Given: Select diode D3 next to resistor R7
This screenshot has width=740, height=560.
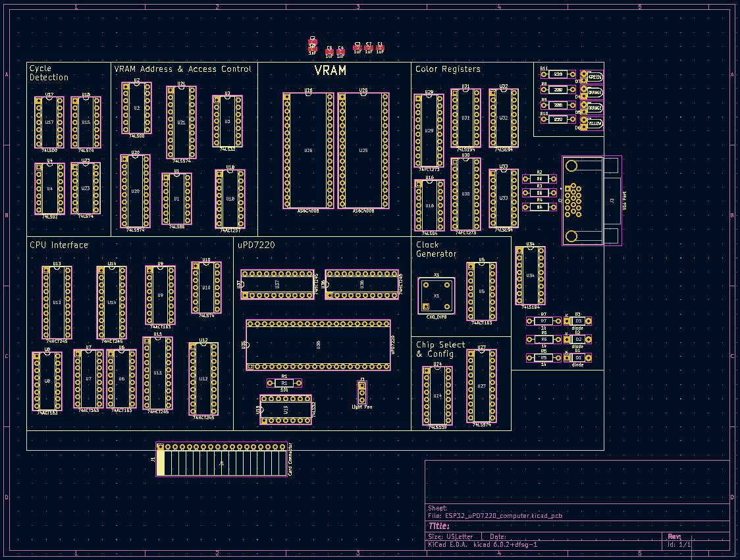Looking at the screenshot, I should pos(577,321).
